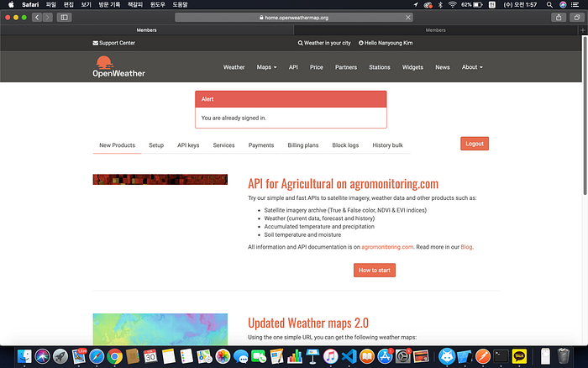This screenshot has height=368, width=588.
Task: Click the Widgets navigation link
Action: click(412, 67)
